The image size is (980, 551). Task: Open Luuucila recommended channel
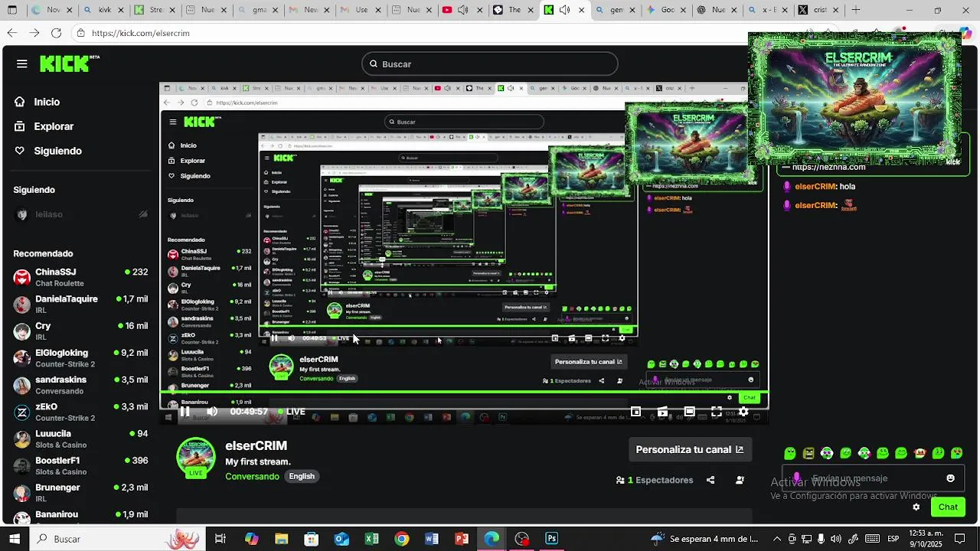[x=80, y=439]
